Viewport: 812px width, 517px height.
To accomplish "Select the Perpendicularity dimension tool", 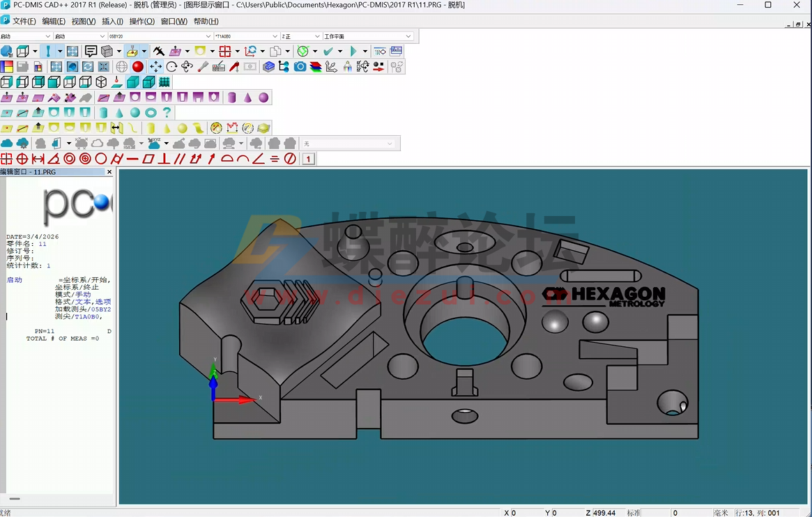I will click(162, 159).
